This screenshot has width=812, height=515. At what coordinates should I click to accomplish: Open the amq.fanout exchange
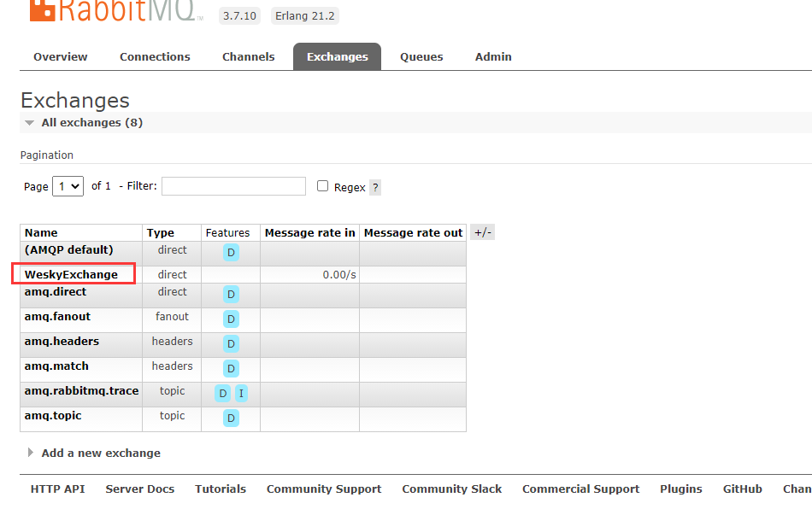coord(57,317)
